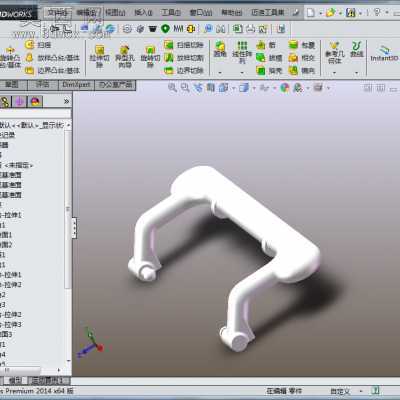
Task: Click the Save disk icon
Action: coord(350,13)
